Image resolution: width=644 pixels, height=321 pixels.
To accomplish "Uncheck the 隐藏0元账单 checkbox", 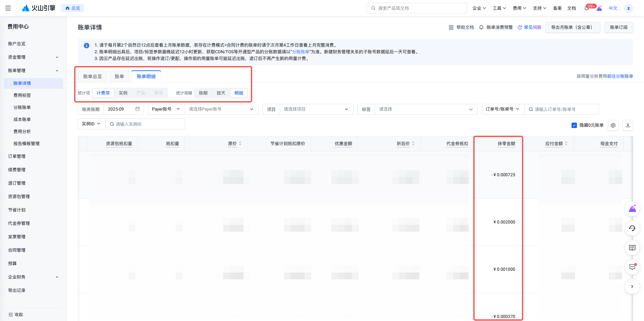I will (574, 125).
